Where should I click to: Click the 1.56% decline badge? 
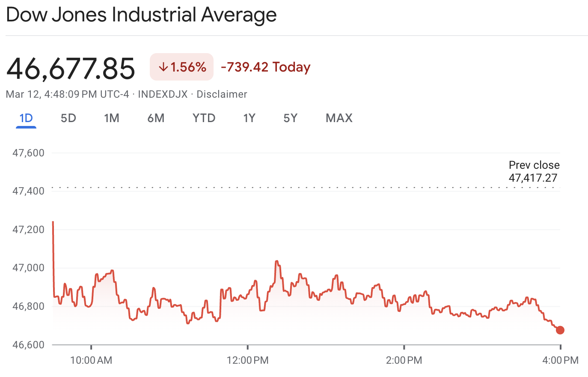pyautogui.click(x=181, y=67)
